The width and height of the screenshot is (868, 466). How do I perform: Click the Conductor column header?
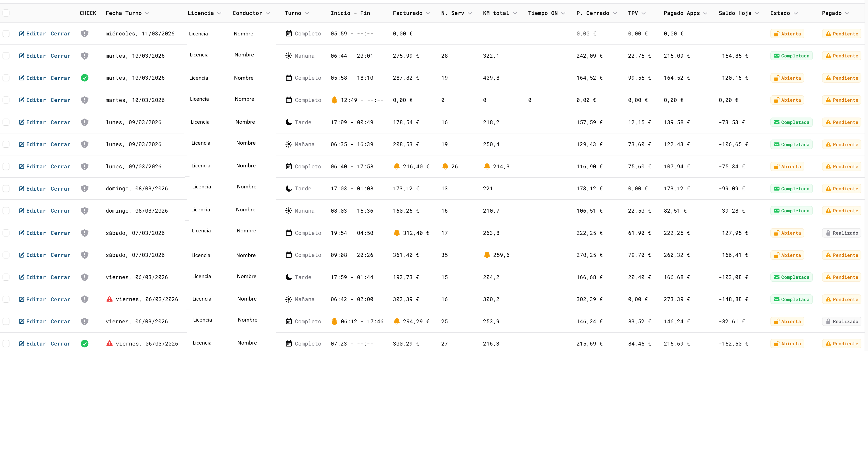(248, 13)
